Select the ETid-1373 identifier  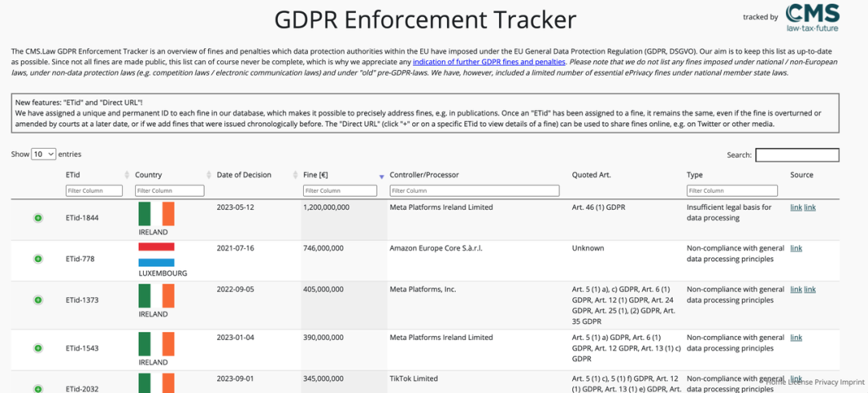coord(82,300)
